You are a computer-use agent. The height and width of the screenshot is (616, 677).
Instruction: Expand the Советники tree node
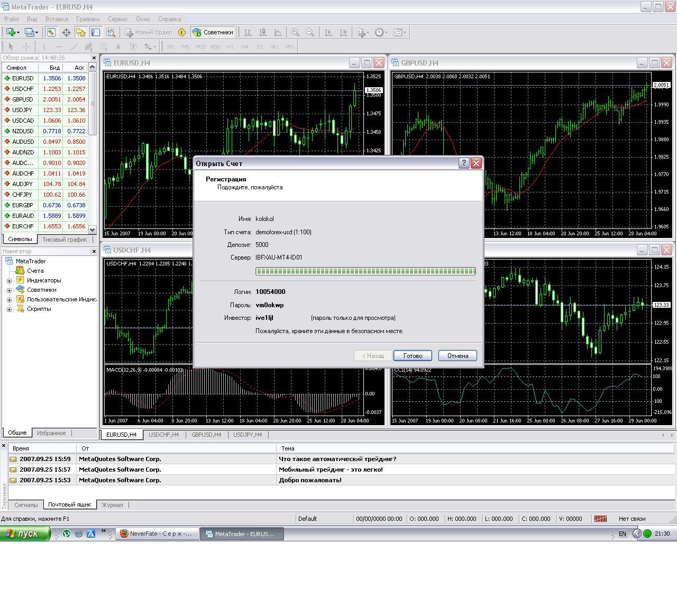pyautogui.click(x=9, y=290)
